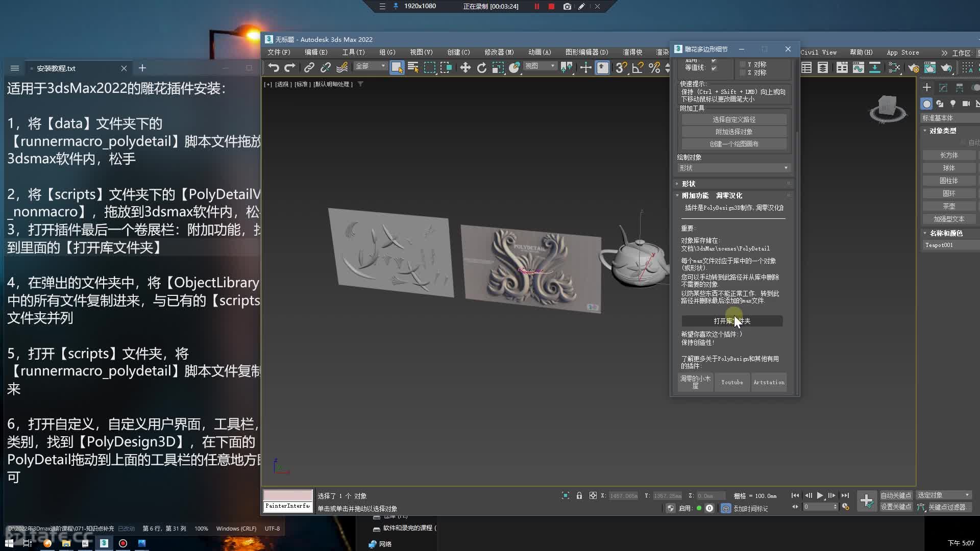Viewport: 980px width, 551px height.
Task: Switch to the Create panel plus tab
Action: (927, 88)
